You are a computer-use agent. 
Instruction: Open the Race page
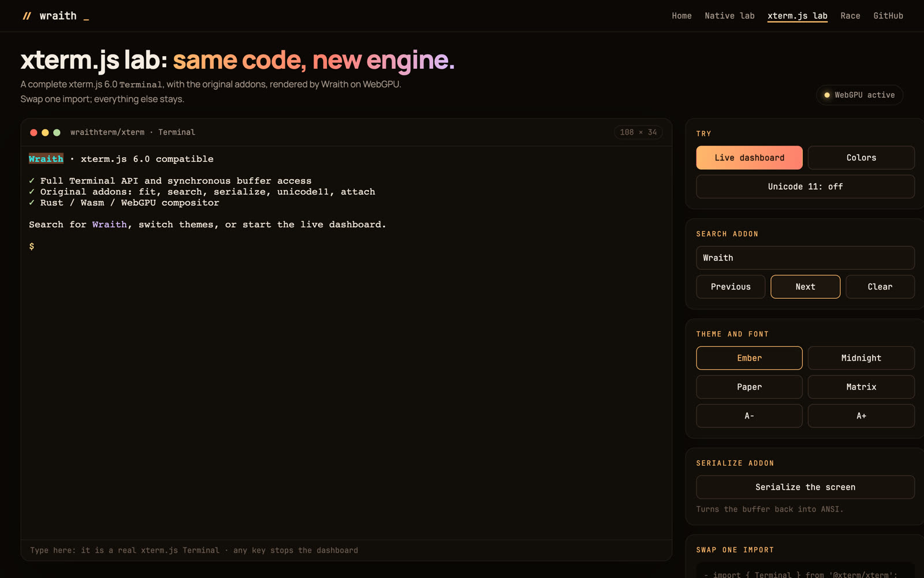tap(850, 16)
